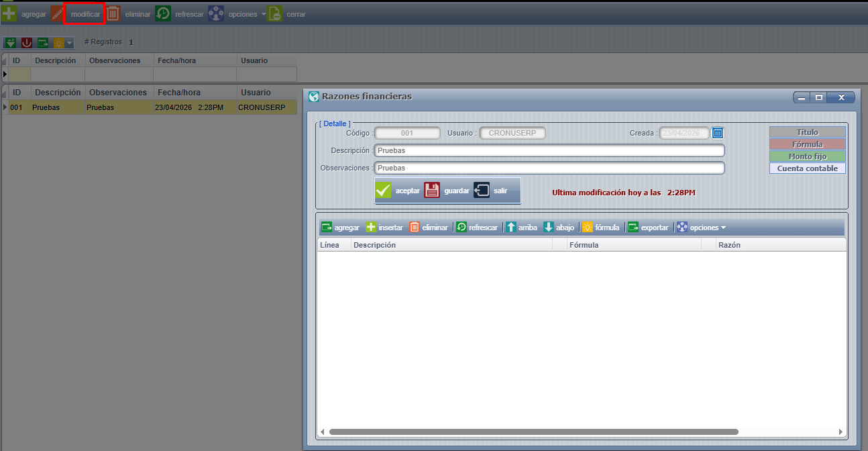Click the green funnel filter icon
The width and height of the screenshot is (868, 451).
[10, 42]
